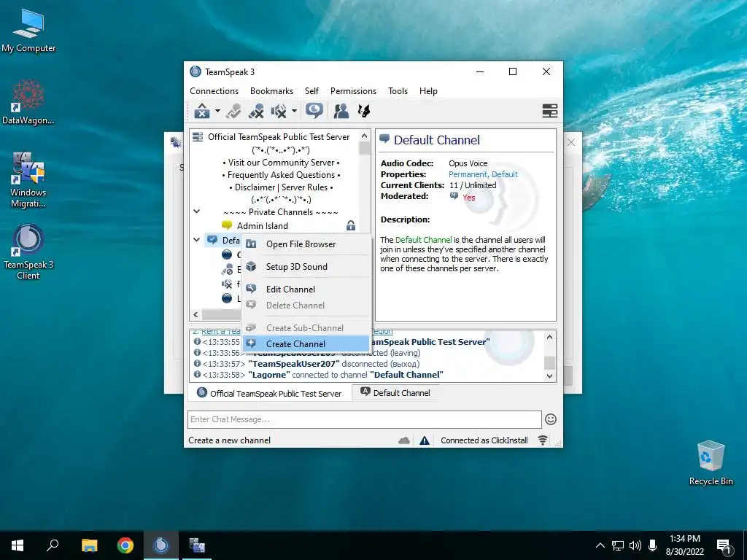747x560 pixels.
Task: Click the Visit our Community Server row
Action: click(281, 163)
